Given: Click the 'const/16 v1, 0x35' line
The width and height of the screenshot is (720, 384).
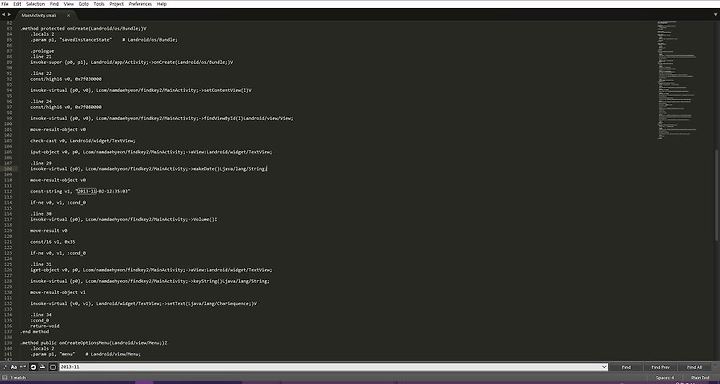Looking at the screenshot, I should click(53, 242).
